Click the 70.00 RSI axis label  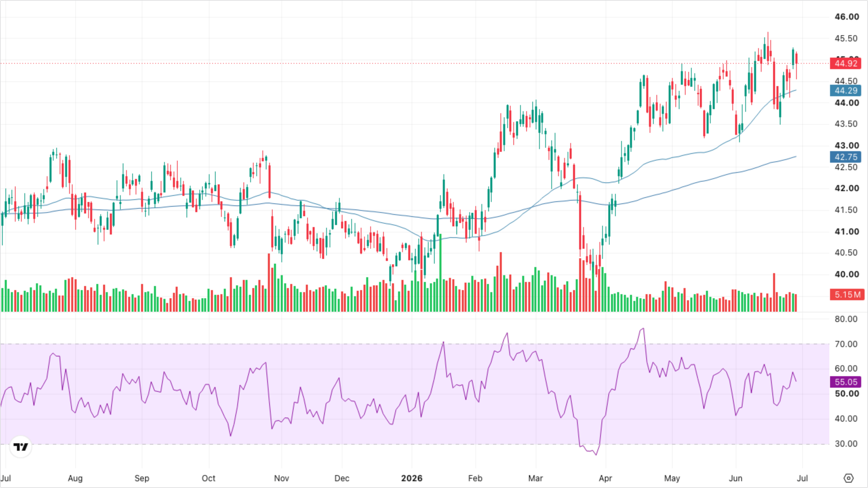(x=846, y=344)
